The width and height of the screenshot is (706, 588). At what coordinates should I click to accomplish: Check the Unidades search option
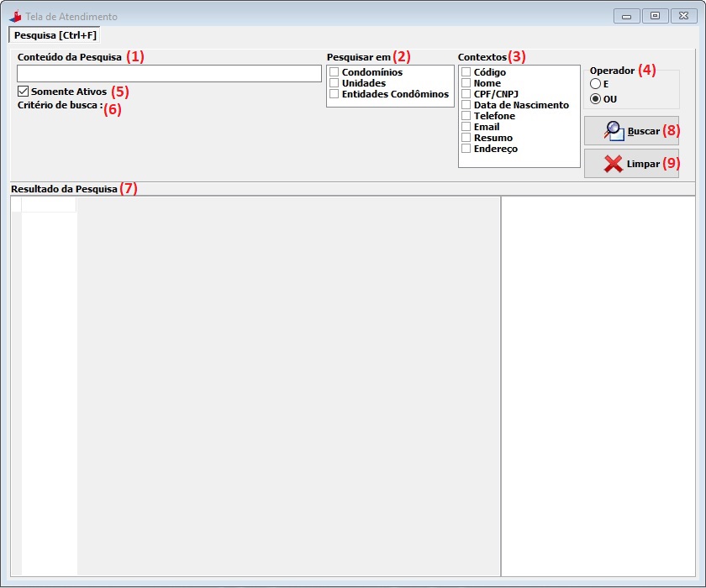[x=335, y=83]
